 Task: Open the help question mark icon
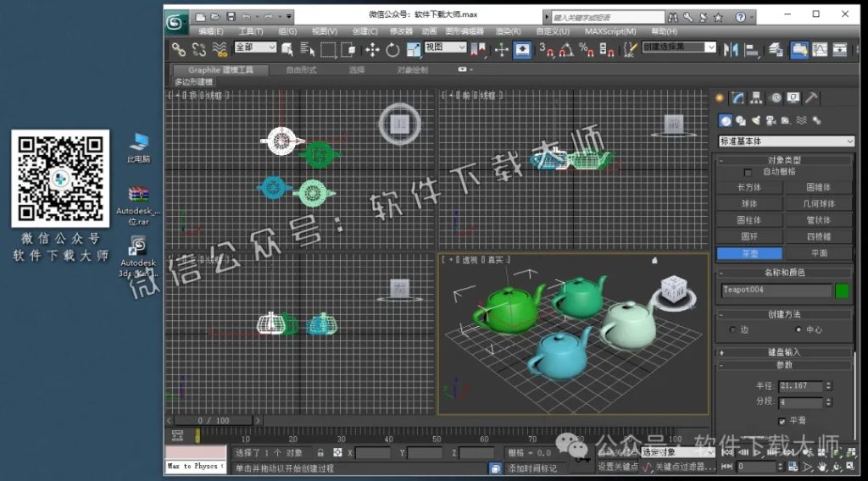click(x=740, y=17)
